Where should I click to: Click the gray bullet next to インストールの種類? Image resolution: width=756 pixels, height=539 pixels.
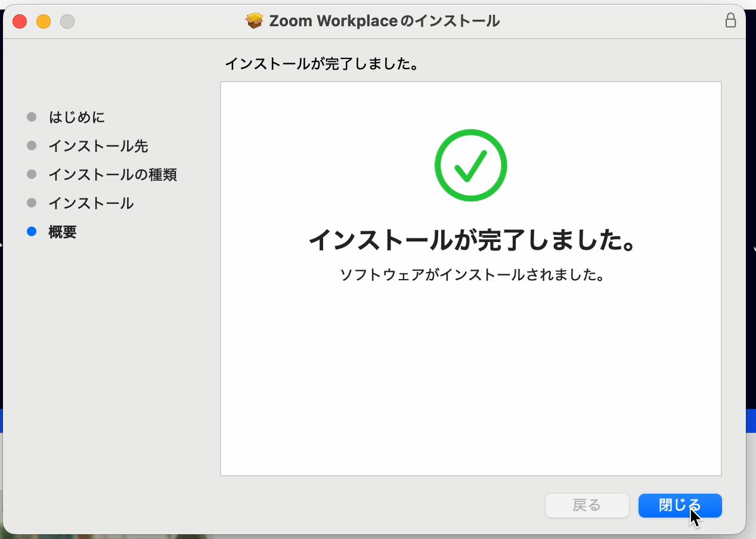[x=32, y=174]
